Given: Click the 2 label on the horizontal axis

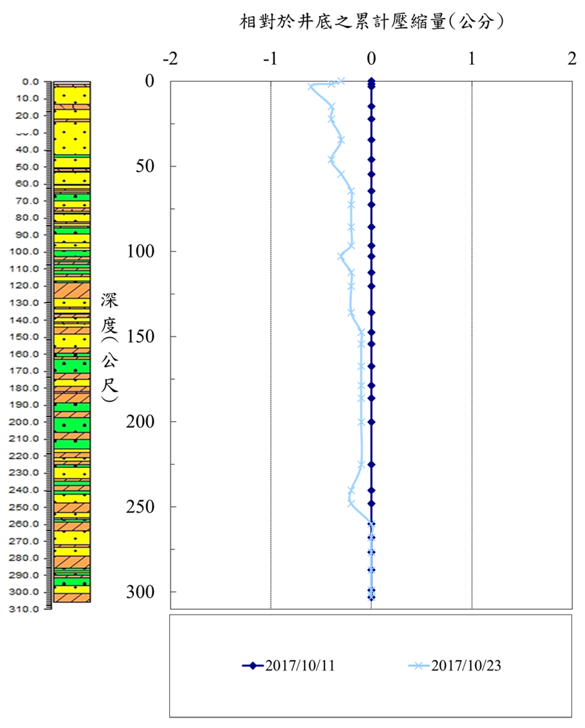Looking at the screenshot, I should [572, 59].
